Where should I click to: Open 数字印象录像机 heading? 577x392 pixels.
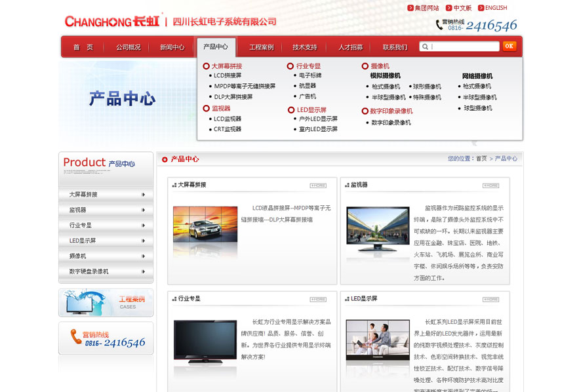[x=391, y=111]
